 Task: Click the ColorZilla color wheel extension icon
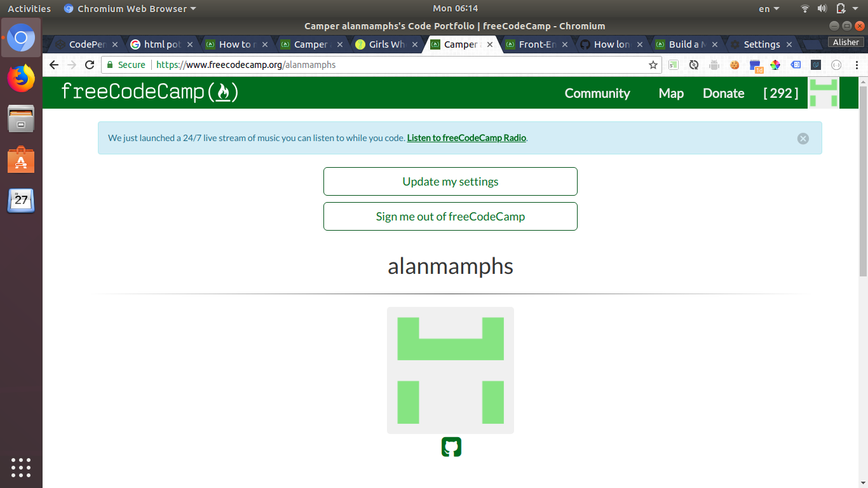point(775,64)
